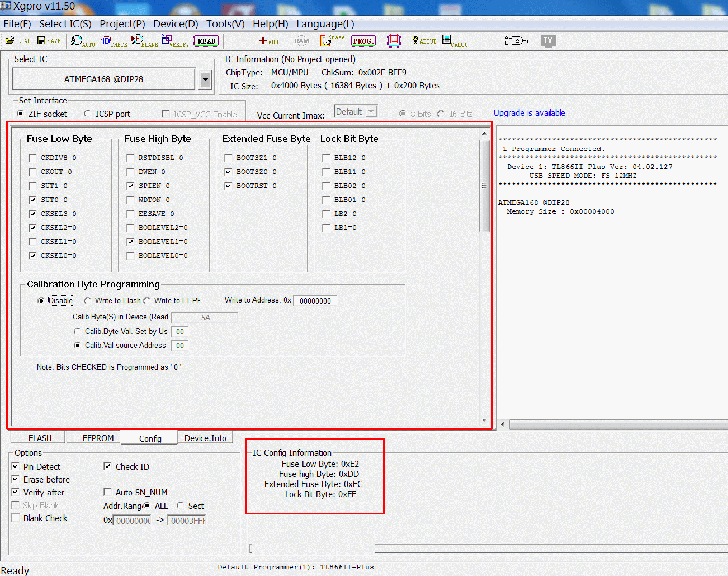The height and width of the screenshot is (576, 728).
Task: Switch to the Config tab
Action: [150, 438]
